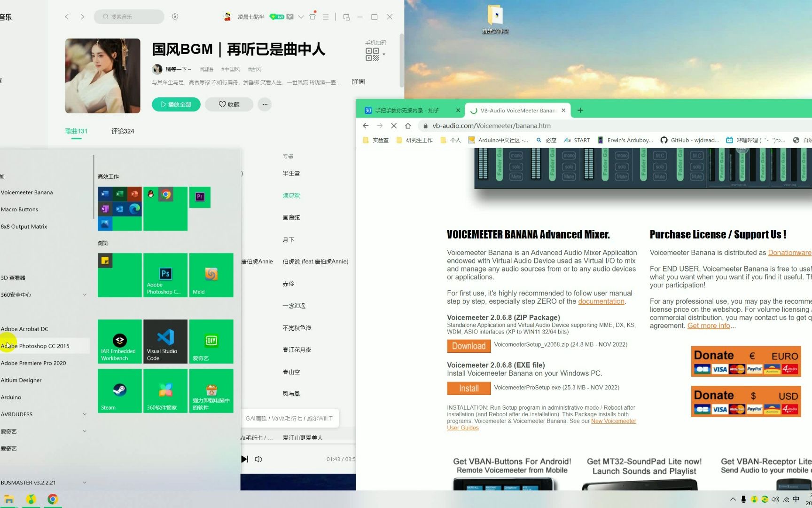812x508 pixels.
Task: Open 360软件管家 tile
Action: [x=165, y=391]
